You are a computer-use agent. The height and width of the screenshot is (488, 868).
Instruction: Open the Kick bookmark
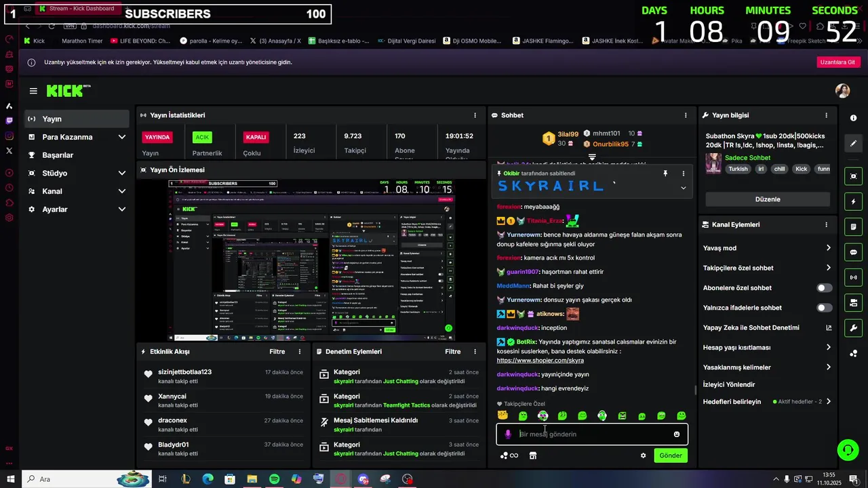pyautogui.click(x=34, y=41)
